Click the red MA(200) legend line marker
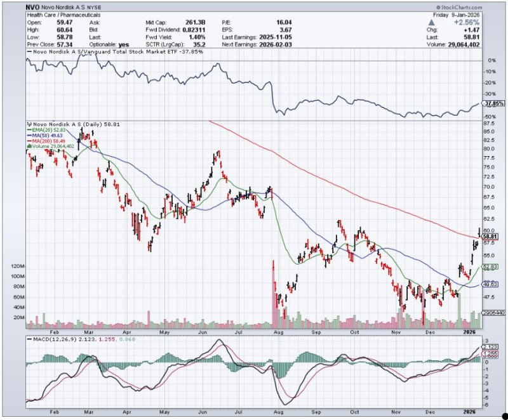This screenshot has width=508, height=420. pyautogui.click(x=28, y=141)
